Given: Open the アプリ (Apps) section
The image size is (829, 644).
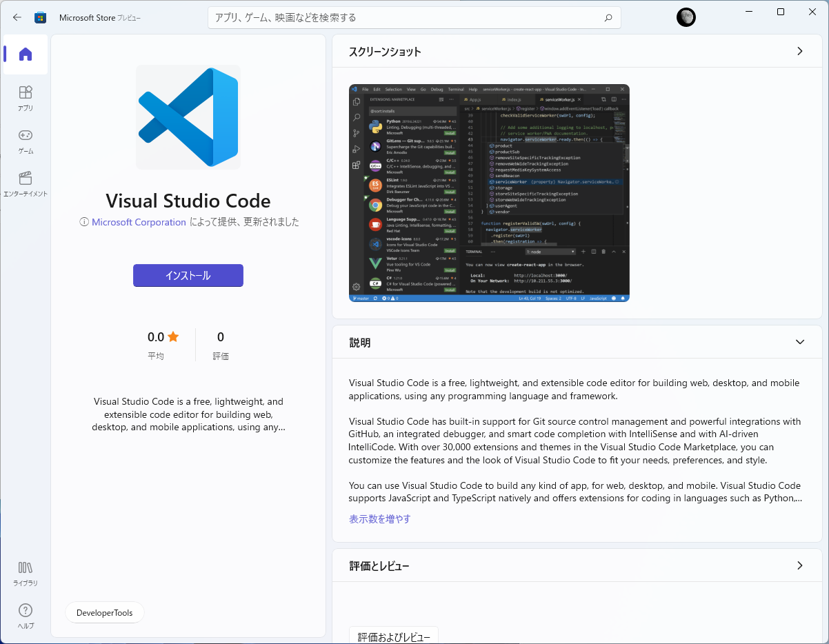Looking at the screenshot, I should coord(26,98).
